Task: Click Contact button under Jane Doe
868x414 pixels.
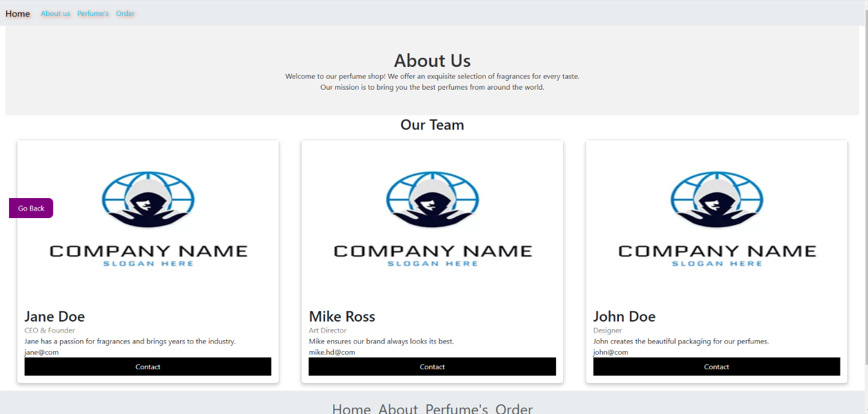Action: tap(148, 367)
